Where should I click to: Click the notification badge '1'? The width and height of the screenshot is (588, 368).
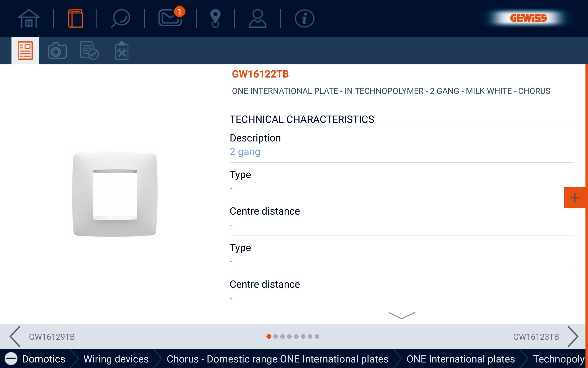[179, 12]
